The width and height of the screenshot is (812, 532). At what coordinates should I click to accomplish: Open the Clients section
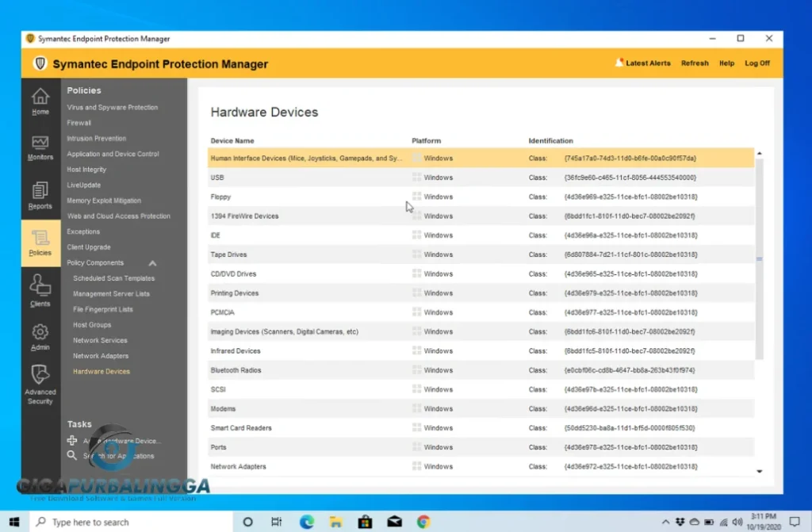point(40,293)
